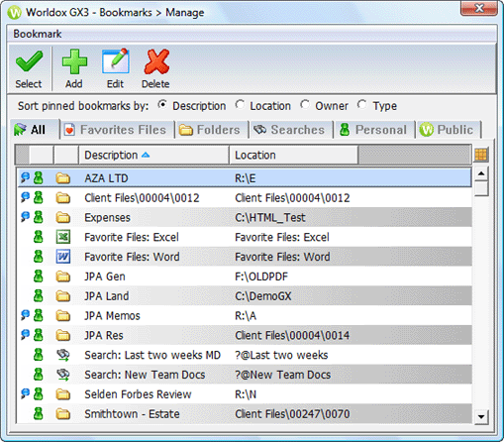504x442 pixels.
Task: Click the folder icon for JPA Gen
Action: 62,276
